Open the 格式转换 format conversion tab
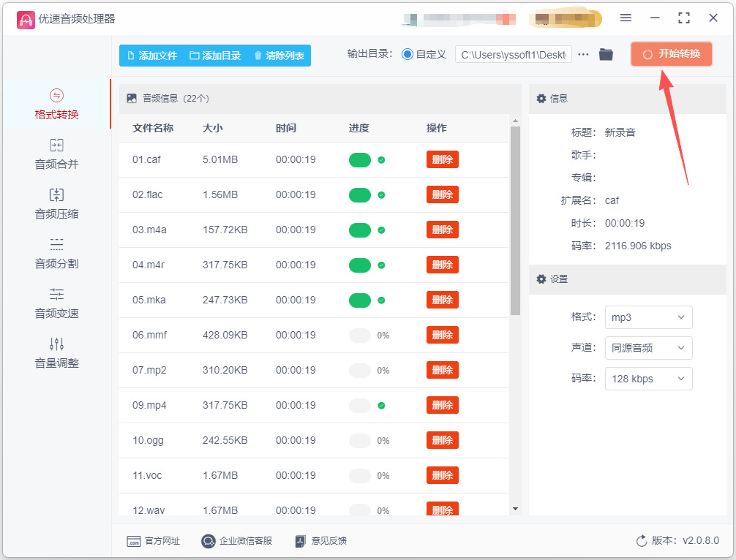Viewport: 736px width, 560px height. pos(56,105)
